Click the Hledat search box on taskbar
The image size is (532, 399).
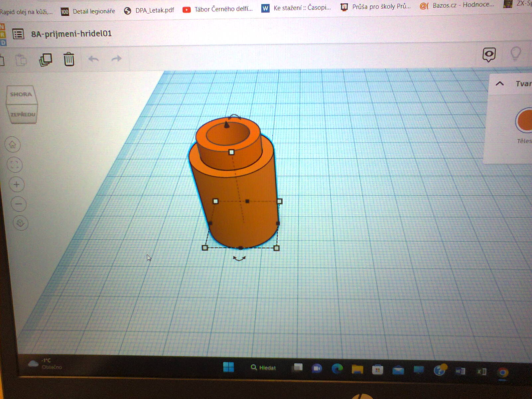(263, 367)
